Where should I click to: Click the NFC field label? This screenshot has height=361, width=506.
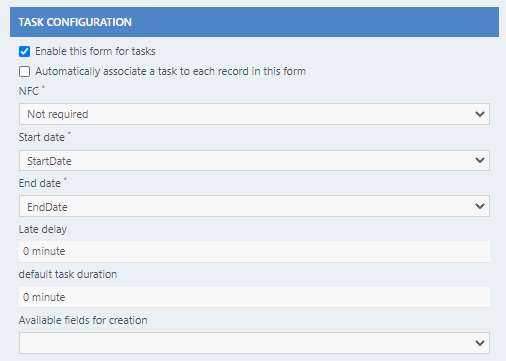point(29,91)
